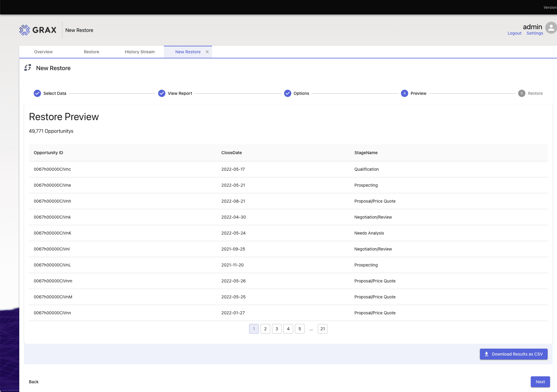Select opportunity 0067h00000CIVnl

pyautogui.click(x=52, y=249)
